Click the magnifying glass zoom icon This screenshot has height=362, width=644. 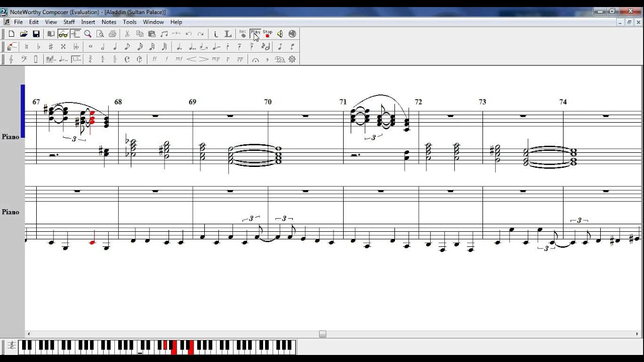coord(88,34)
